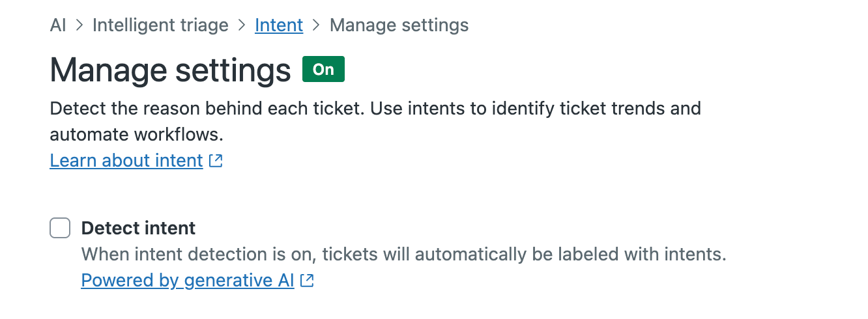Toggle Detect intent via its bold label
Screen dimensions: 868x319
[x=138, y=229]
